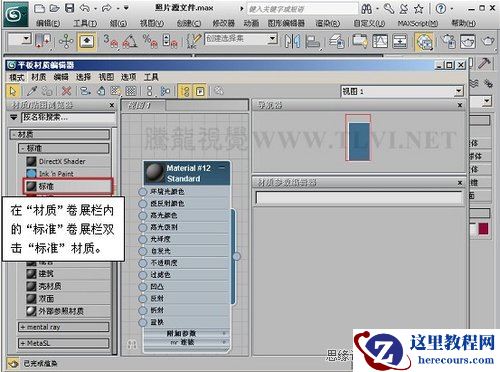
Task: Click the Mirror tool icon
Action: click(x=292, y=42)
